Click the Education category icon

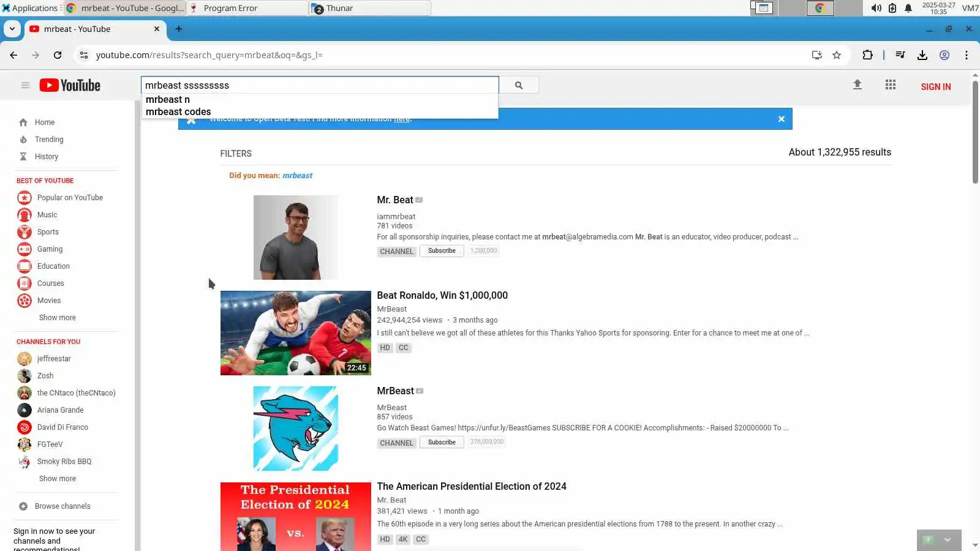tap(24, 266)
